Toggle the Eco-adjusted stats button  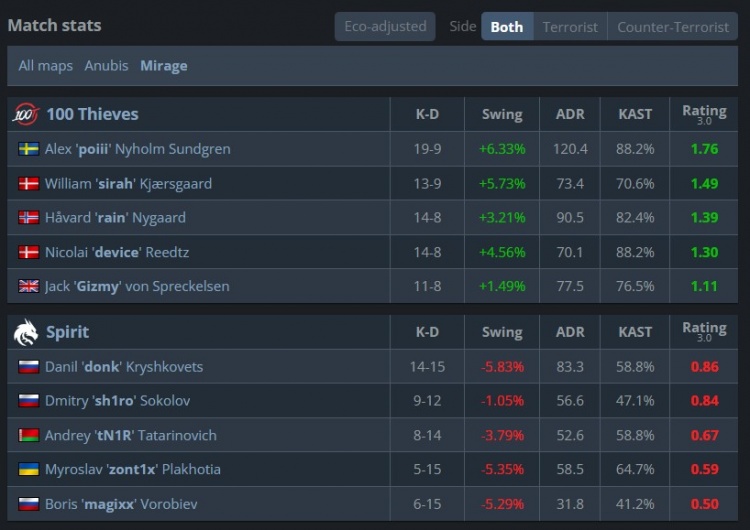385,26
